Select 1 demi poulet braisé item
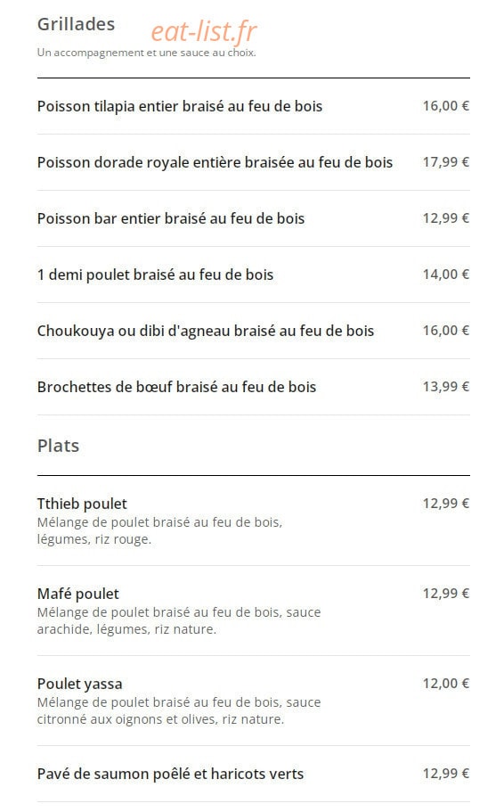The height and width of the screenshot is (812, 504). coord(155,275)
